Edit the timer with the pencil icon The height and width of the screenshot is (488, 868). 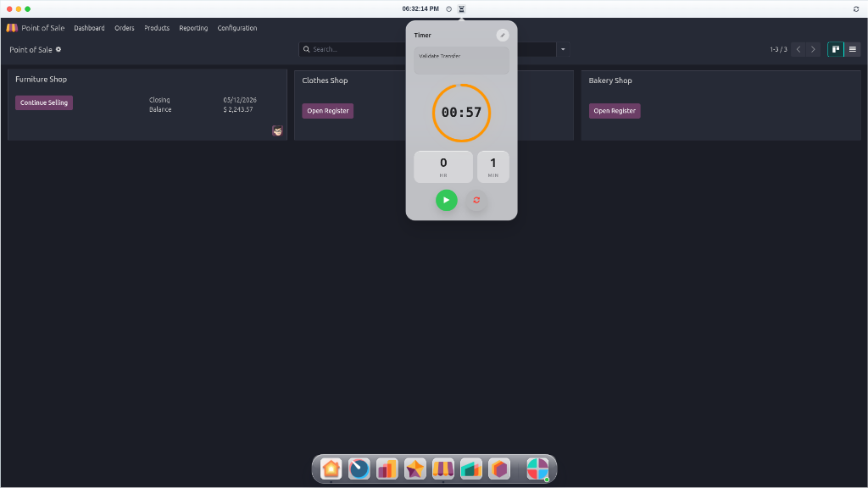click(502, 35)
